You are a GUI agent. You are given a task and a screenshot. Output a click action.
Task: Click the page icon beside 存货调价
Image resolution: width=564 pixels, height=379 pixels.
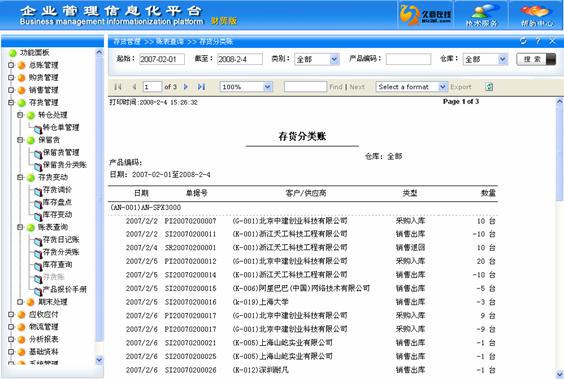tap(38, 191)
